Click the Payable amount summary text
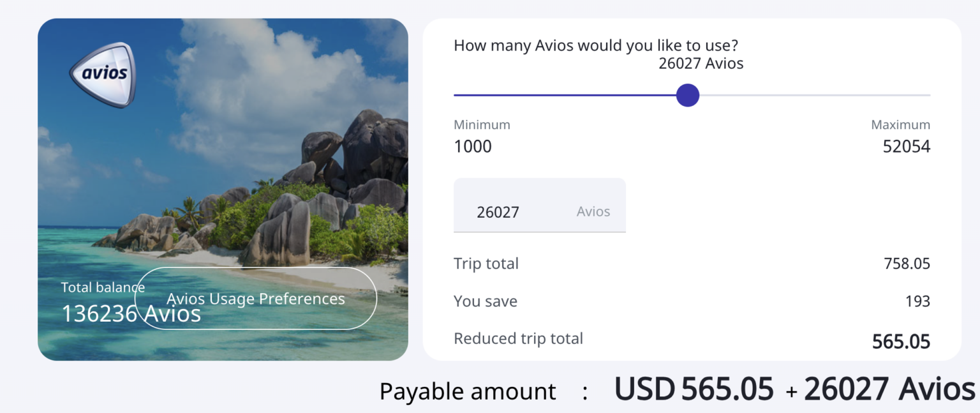The image size is (980, 413). point(468,390)
